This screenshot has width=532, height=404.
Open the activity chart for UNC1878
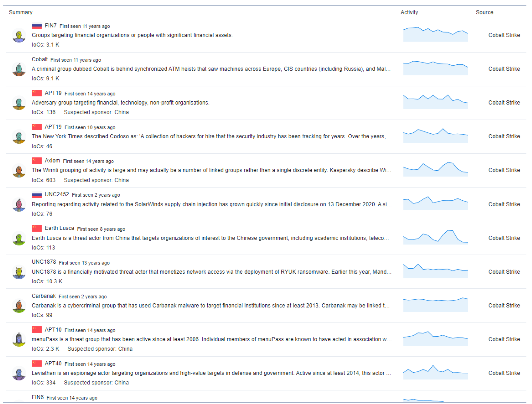[435, 271]
